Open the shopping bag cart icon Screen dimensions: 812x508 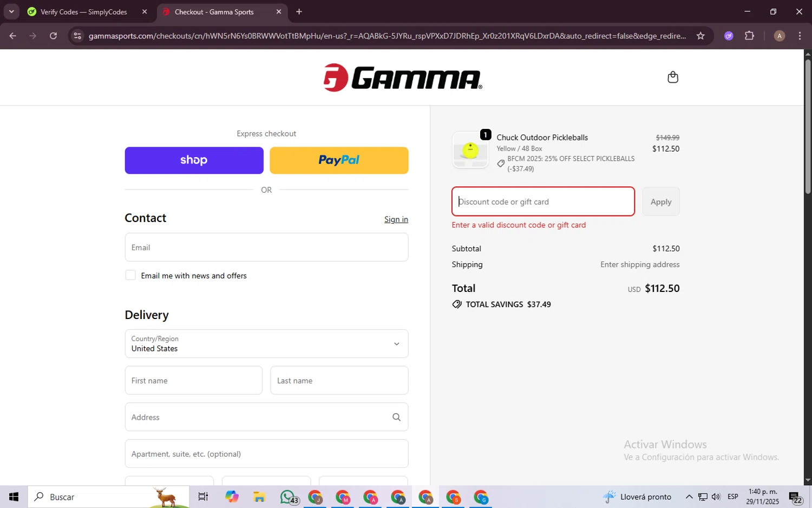[673, 77]
